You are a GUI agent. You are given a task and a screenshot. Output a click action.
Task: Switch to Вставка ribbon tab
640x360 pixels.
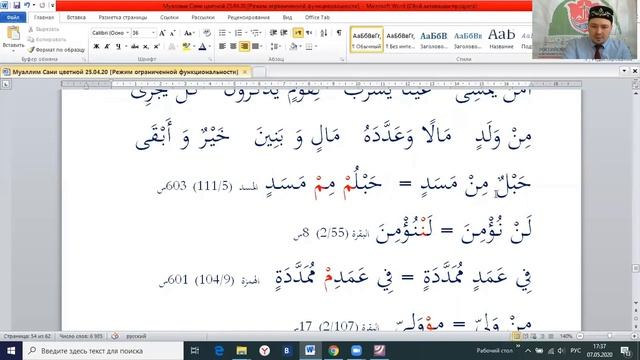76,18
